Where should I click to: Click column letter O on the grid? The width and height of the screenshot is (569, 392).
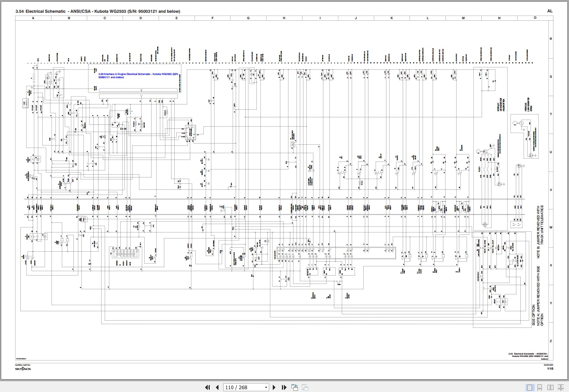pos(535,18)
